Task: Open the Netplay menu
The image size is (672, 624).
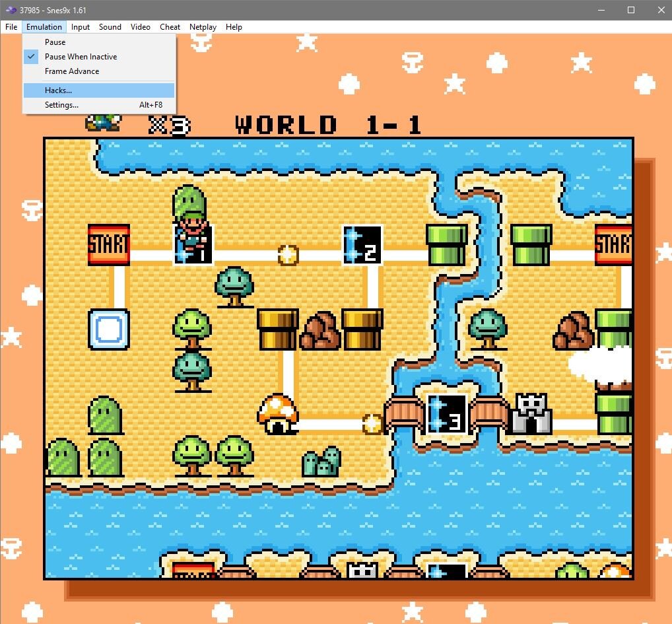Action: click(x=203, y=27)
